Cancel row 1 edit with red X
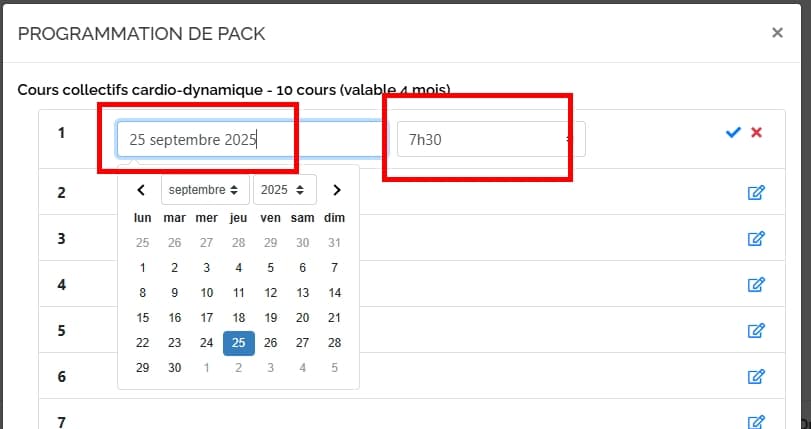 click(x=757, y=133)
